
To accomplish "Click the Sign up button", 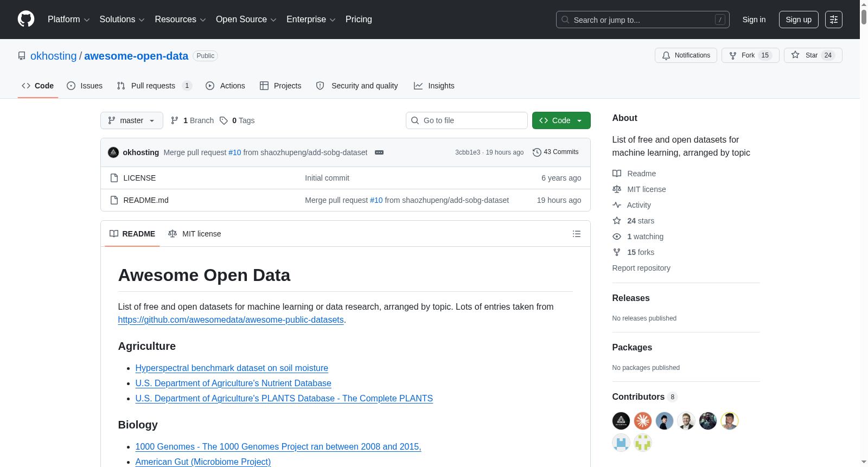I will tap(799, 20).
